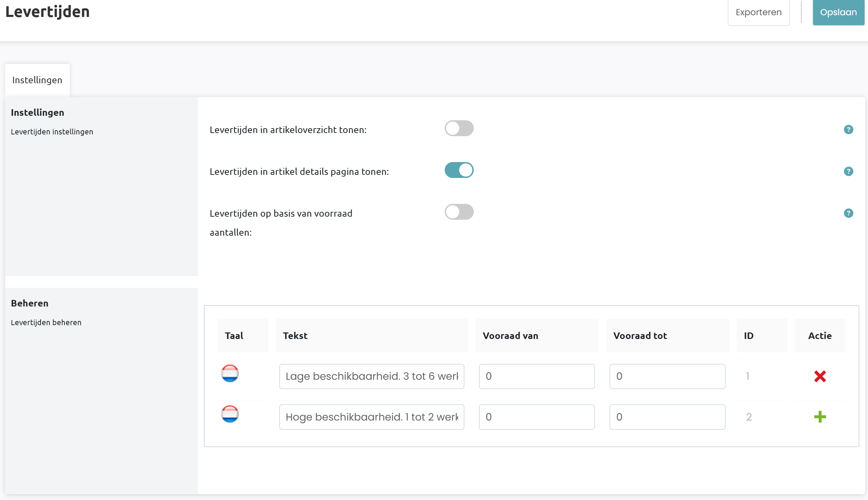This screenshot has width=868, height=500.
Task: Click Lage beschikbaarheid text field
Action: coord(371,376)
